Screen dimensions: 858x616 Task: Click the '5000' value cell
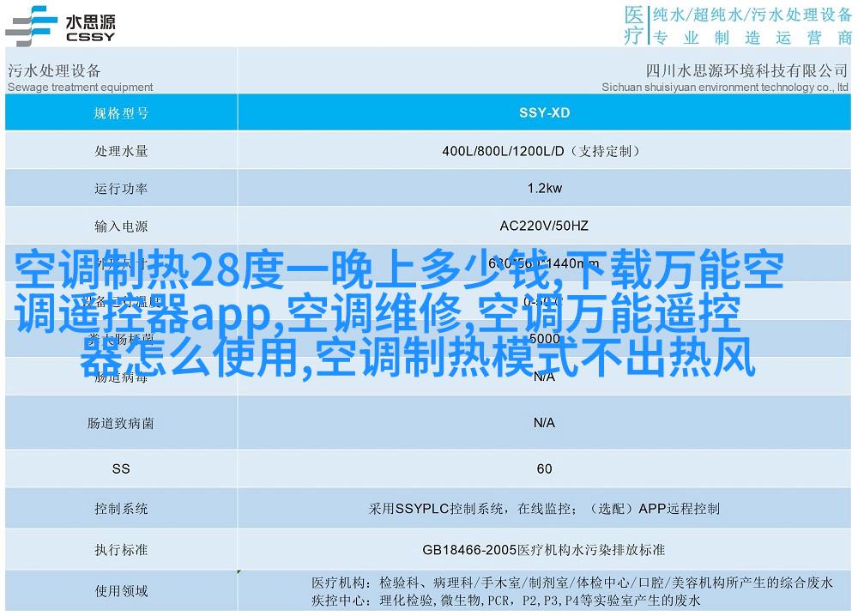(x=545, y=339)
